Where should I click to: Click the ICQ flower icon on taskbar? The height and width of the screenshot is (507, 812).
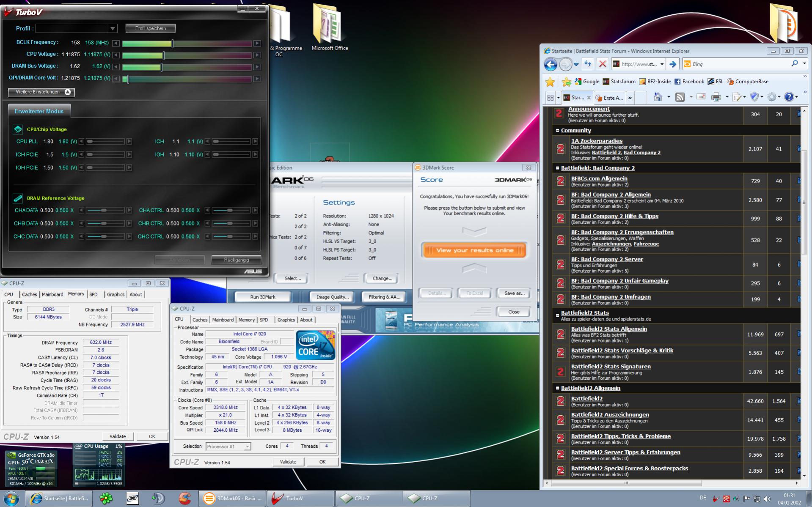(x=106, y=499)
